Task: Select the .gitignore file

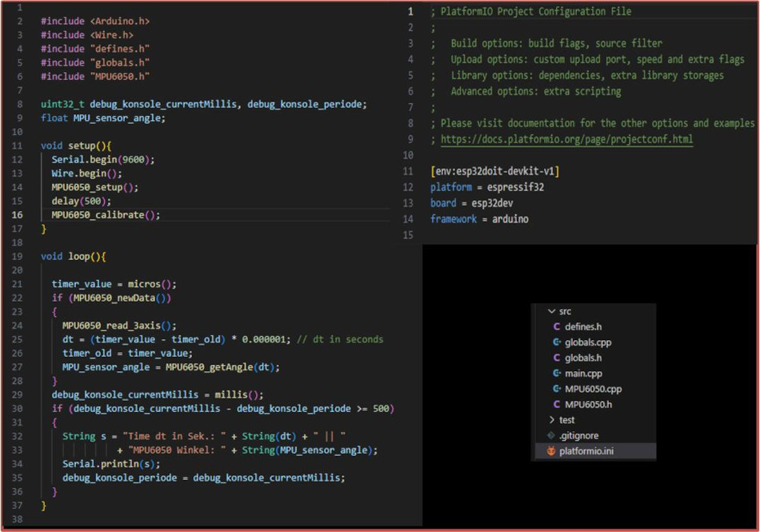Action: coord(578,435)
